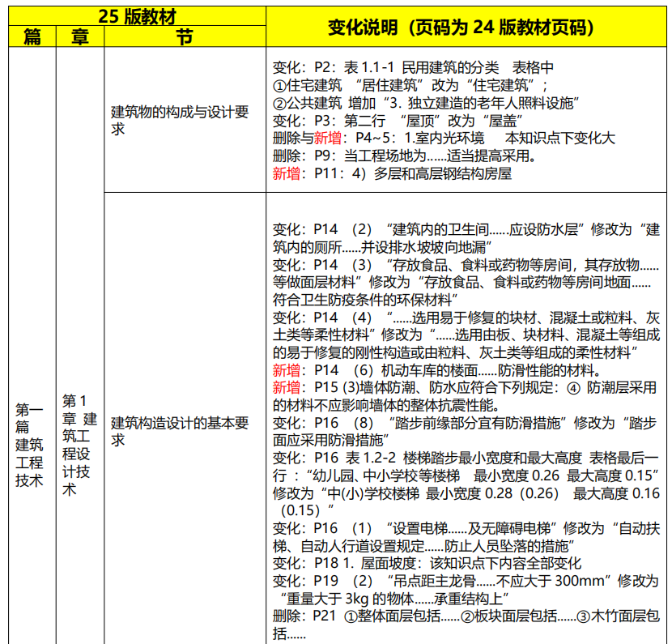Click the line '面应采用防滑措施'
The height and width of the screenshot is (644, 672).
click(331, 441)
